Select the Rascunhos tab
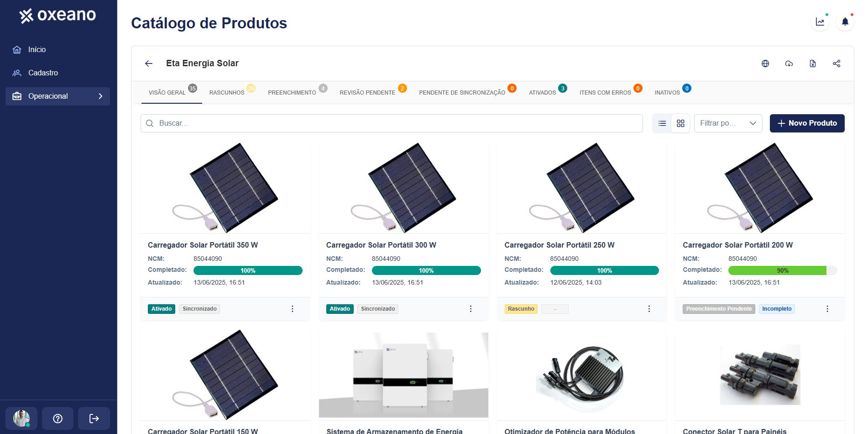The width and height of the screenshot is (868, 434). pos(227,92)
